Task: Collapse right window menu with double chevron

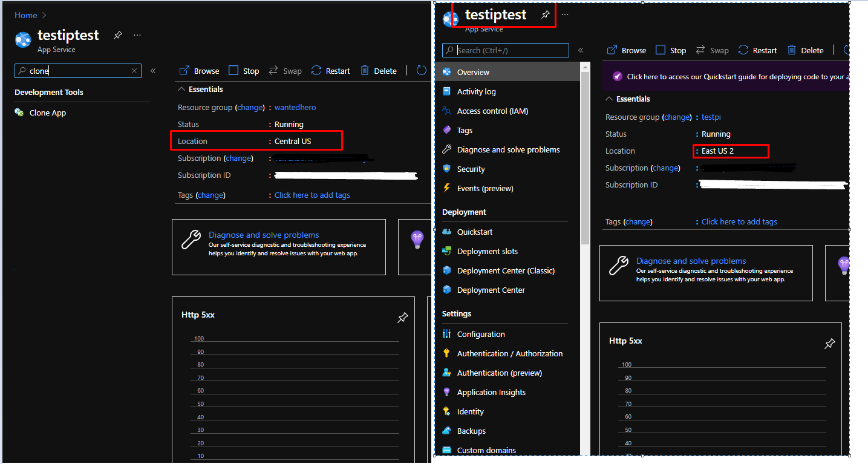Action: coord(581,50)
